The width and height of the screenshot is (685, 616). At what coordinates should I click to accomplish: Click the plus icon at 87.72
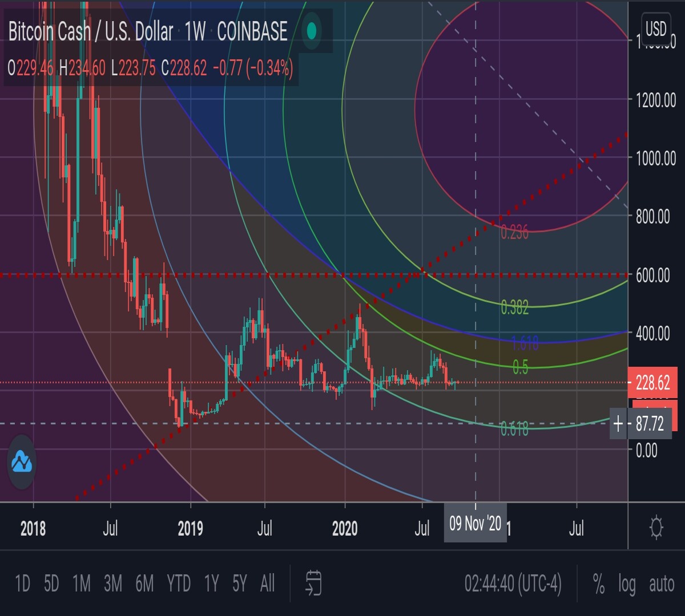coord(618,424)
